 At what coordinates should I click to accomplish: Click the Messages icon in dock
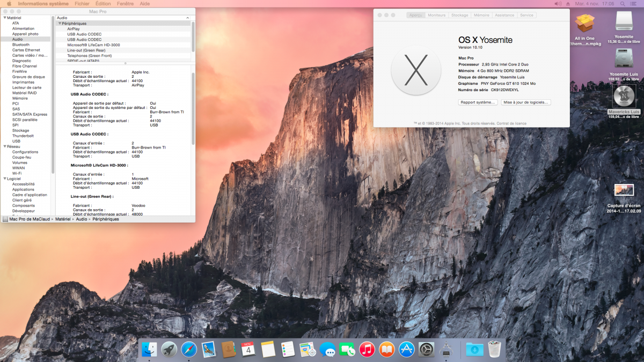[327, 349]
